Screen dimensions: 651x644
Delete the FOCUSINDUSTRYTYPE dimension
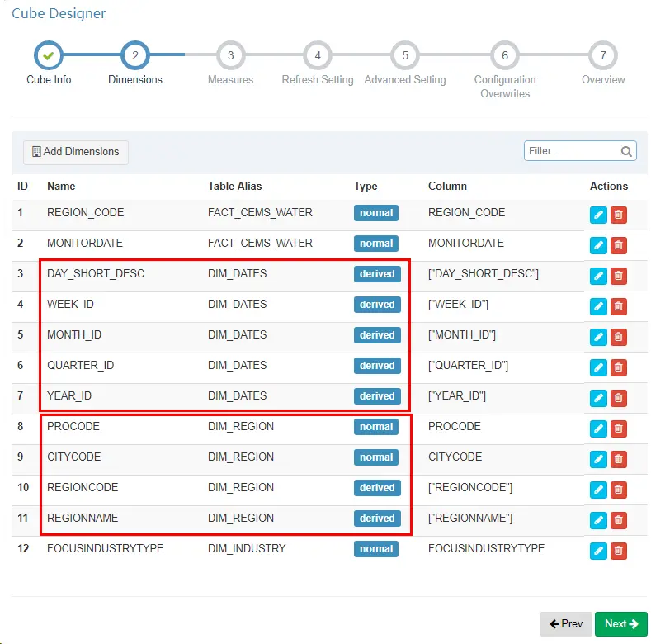point(618,551)
